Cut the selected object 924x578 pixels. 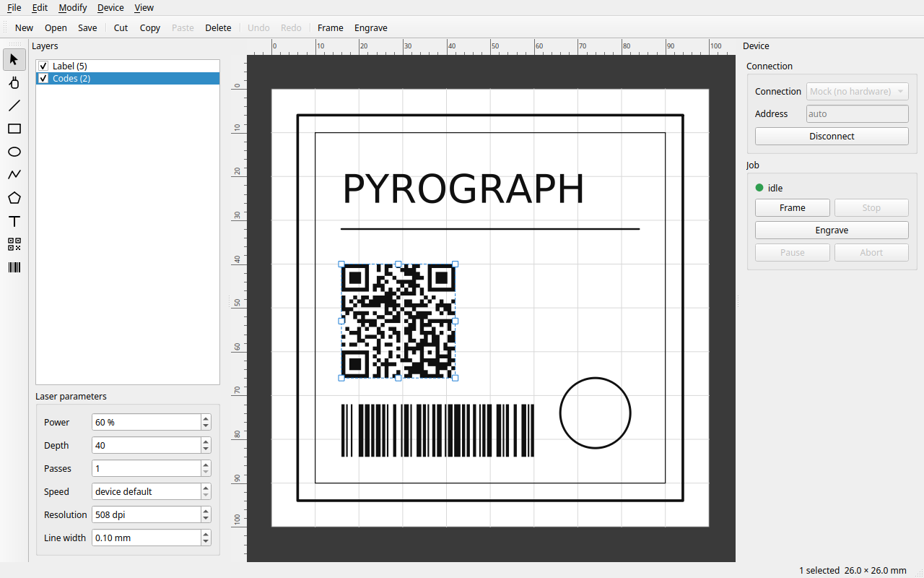(121, 27)
